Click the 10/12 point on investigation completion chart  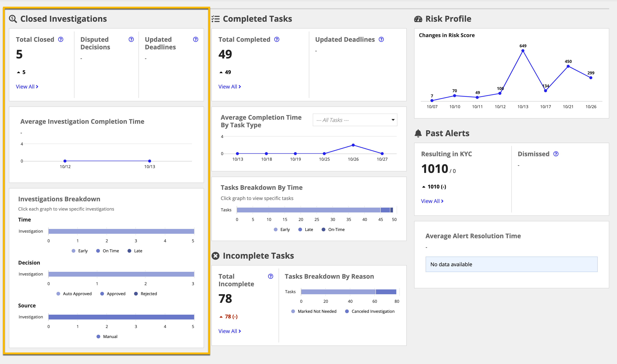pyautogui.click(x=65, y=161)
